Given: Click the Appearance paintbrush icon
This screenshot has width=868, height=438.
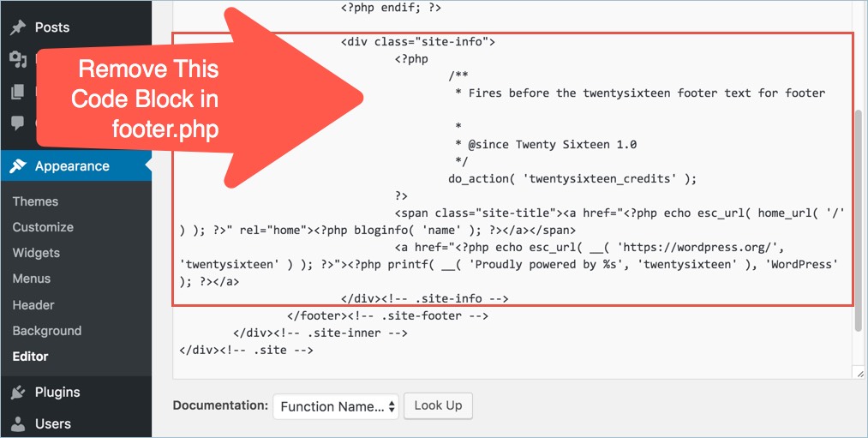Looking at the screenshot, I should [18, 166].
